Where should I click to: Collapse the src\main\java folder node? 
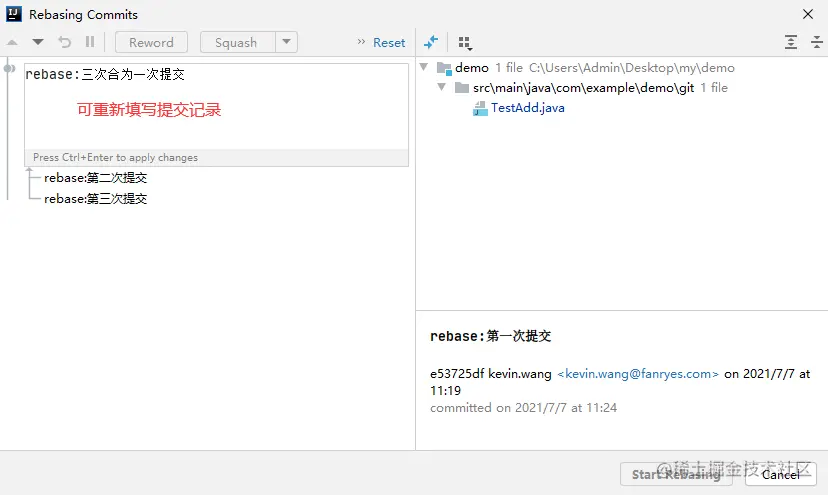click(441, 87)
